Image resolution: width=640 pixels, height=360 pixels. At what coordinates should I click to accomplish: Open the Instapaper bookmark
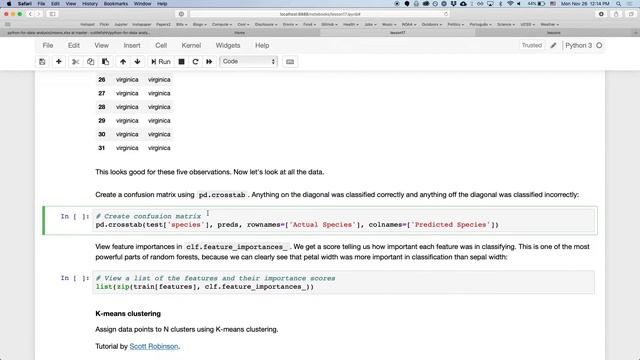coord(142,24)
